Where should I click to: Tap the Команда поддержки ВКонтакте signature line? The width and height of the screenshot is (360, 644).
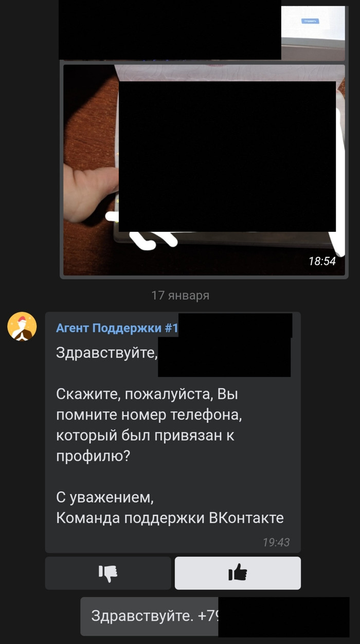(x=170, y=518)
